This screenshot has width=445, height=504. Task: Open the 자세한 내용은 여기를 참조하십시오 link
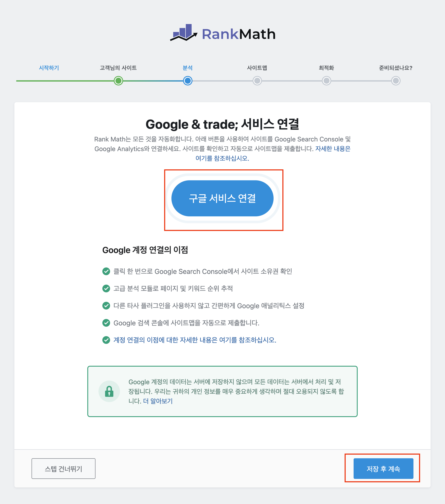pyautogui.click(x=273, y=153)
